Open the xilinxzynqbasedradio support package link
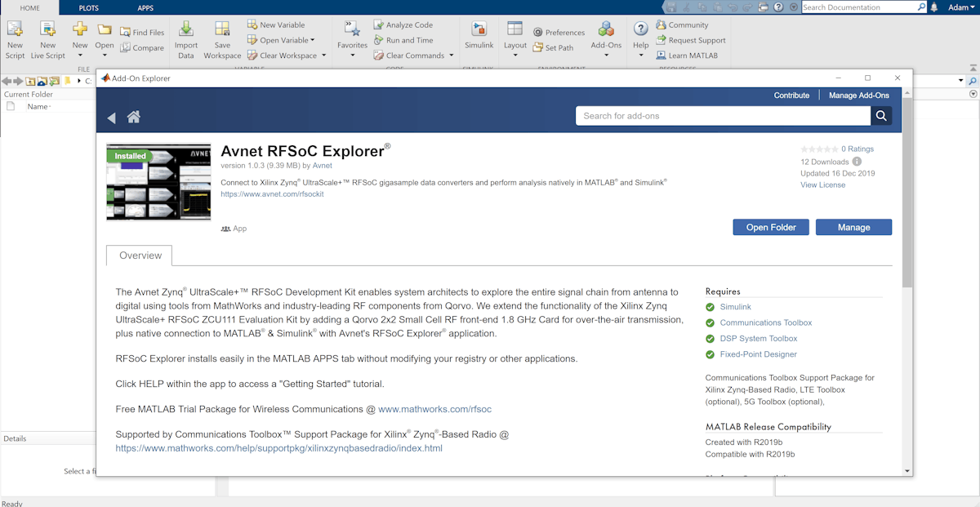Viewport: 980px width, 507px height. click(x=278, y=448)
